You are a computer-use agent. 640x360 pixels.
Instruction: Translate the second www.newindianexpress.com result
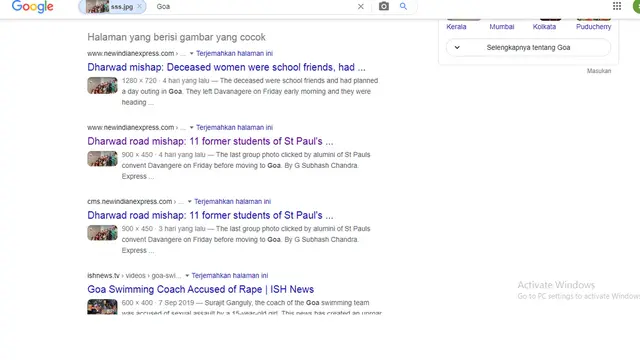point(234,127)
